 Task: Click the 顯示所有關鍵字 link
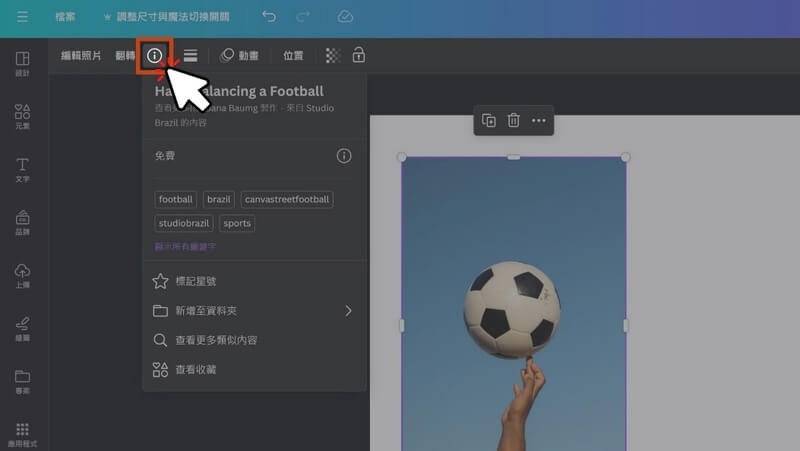point(185,246)
